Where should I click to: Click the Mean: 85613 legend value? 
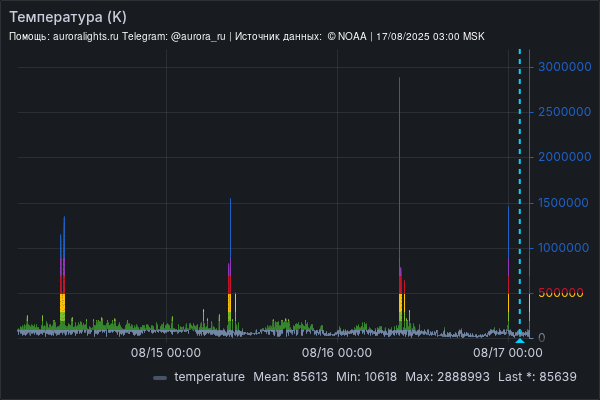click(x=290, y=377)
